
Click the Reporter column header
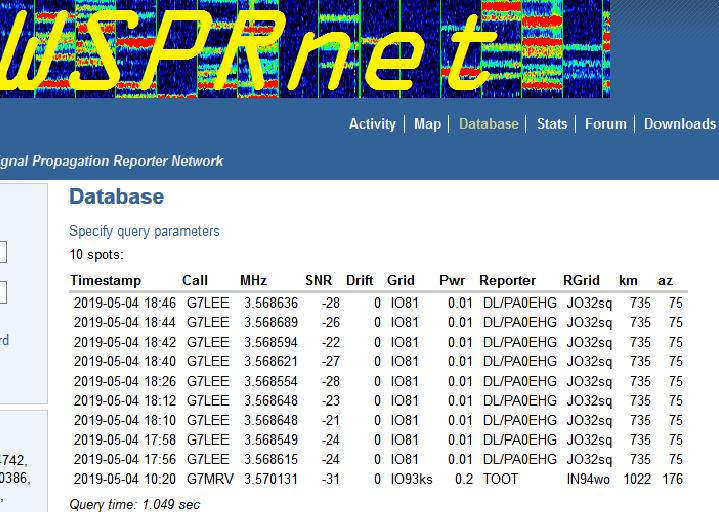click(x=508, y=280)
